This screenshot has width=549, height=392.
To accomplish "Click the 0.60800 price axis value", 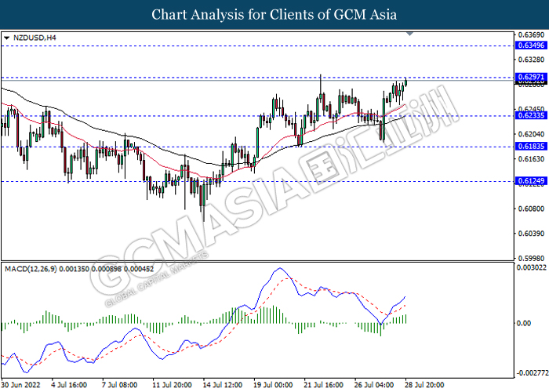I will click(x=531, y=209).
